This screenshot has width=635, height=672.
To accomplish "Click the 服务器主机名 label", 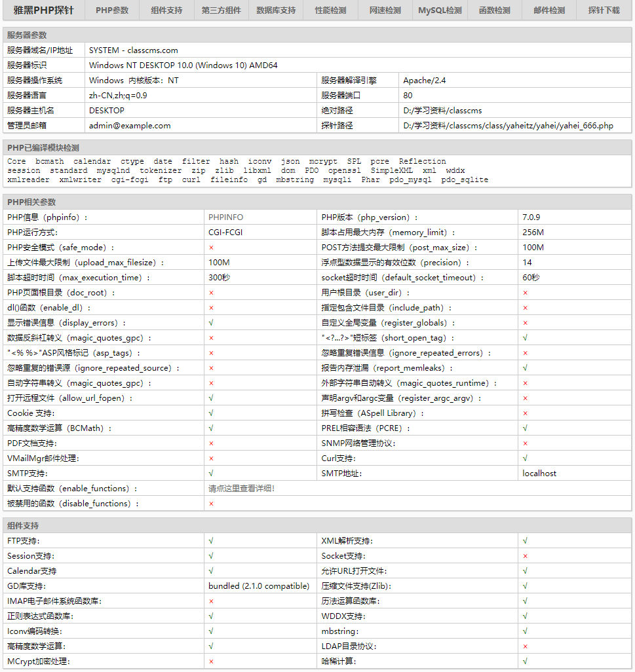I will pyautogui.click(x=31, y=110).
